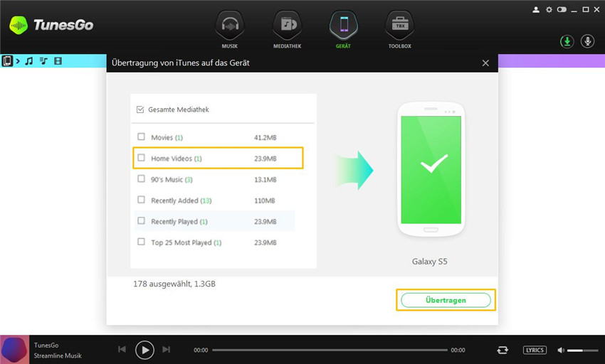Click the '110MB' size value

click(264, 200)
